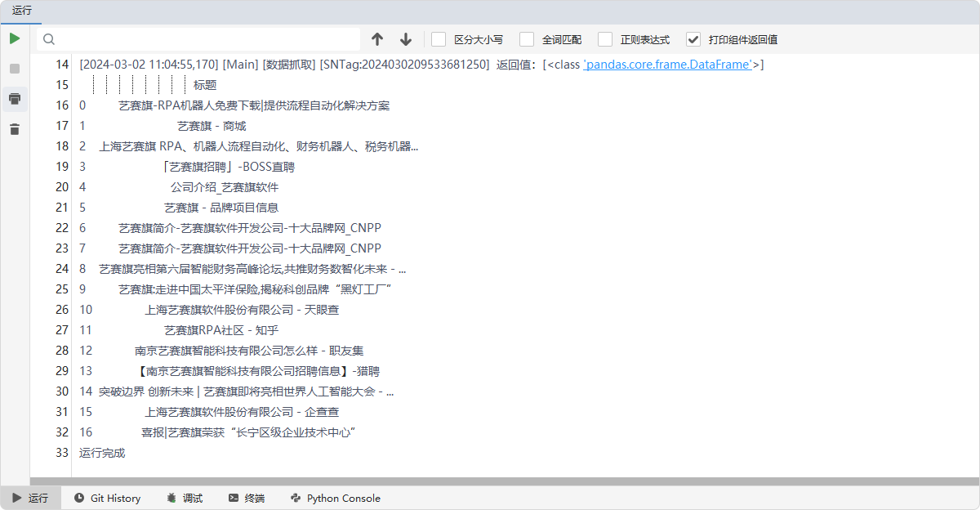Click row 上海艺赛旗 RPA、机器人流程自动化
This screenshot has width=980, height=510.
(x=258, y=146)
